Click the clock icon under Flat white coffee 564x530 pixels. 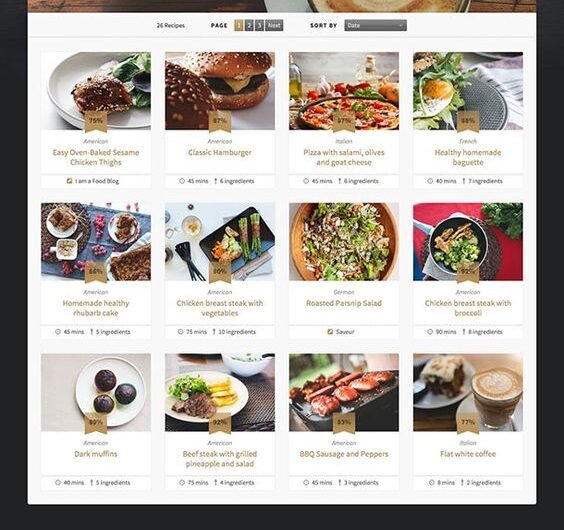click(432, 483)
